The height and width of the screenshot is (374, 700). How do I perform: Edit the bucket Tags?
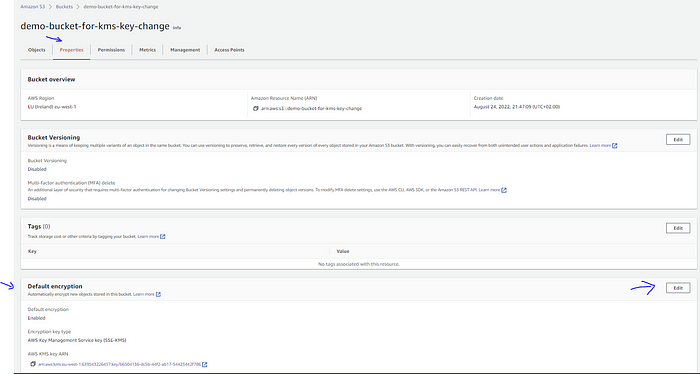pos(678,228)
